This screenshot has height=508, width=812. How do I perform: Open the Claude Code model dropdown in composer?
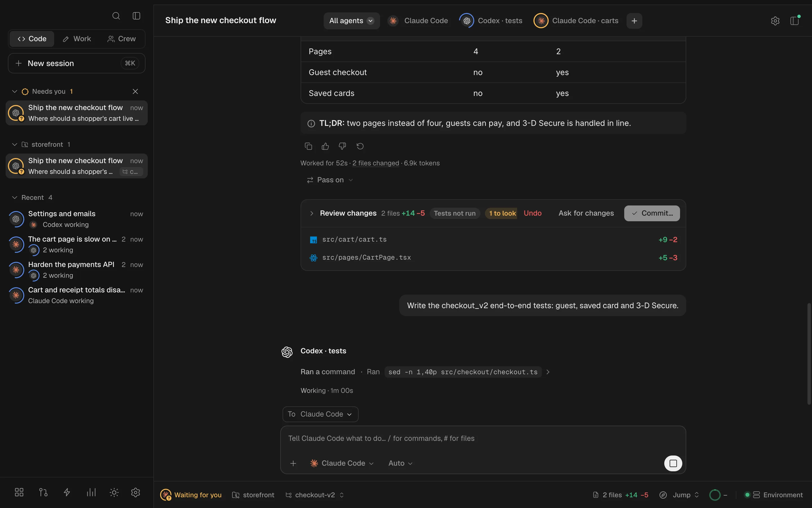coord(342,463)
